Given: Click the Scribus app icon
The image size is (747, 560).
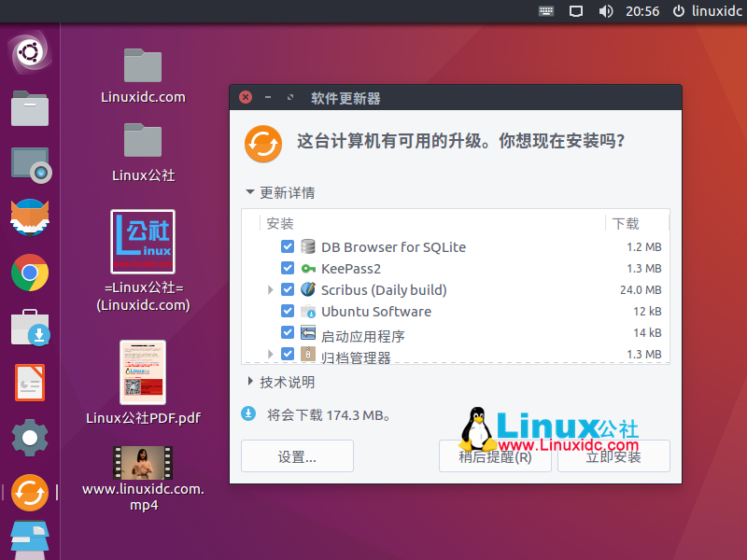Looking at the screenshot, I should [308, 289].
